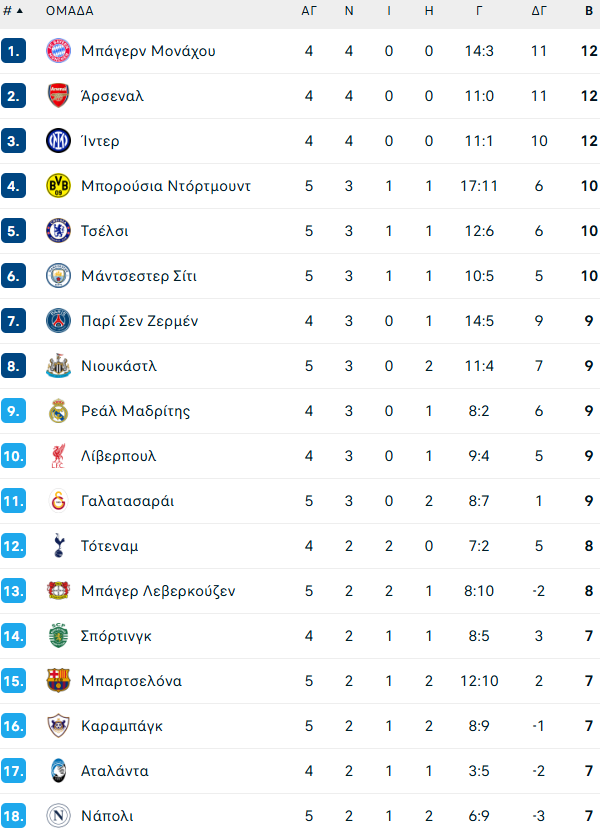The height and width of the screenshot is (832, 600).
Task: Open the Παρί Σεν Ζερμέν team link
Action: point(140,321)
